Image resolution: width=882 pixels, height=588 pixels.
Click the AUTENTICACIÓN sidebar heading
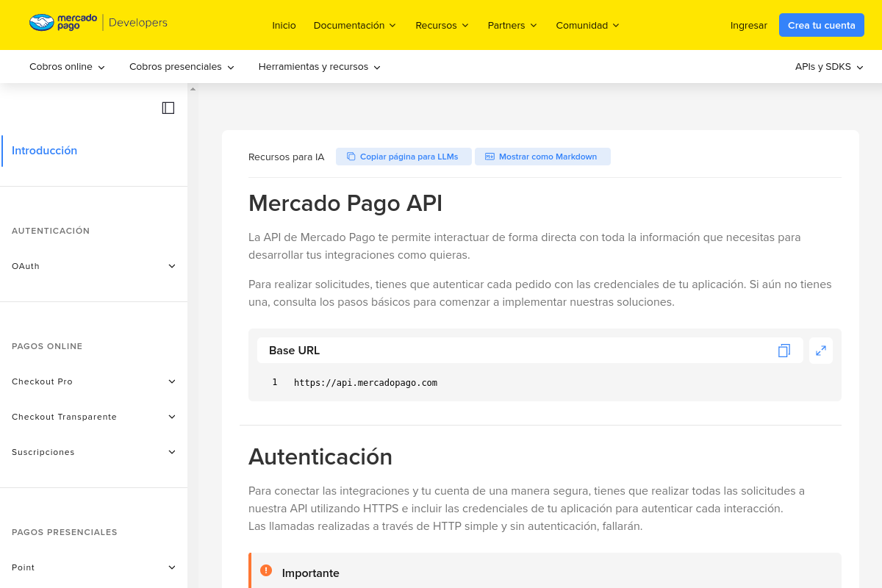coord(51,231)
